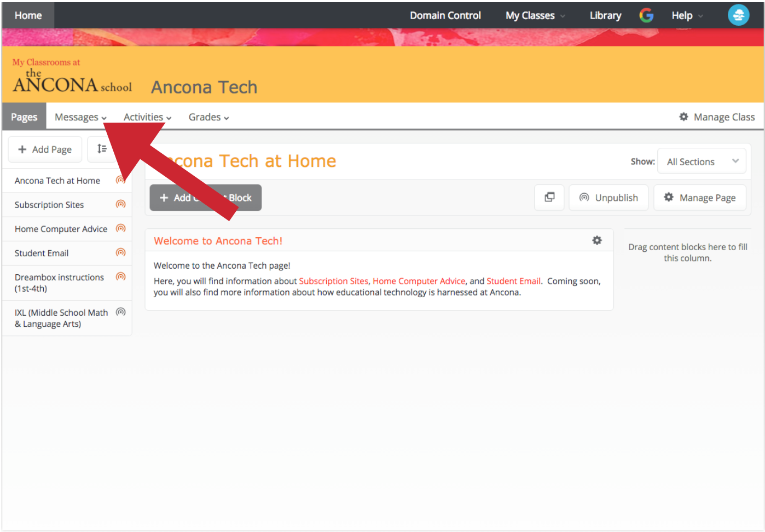Open Home Computer Advice page in sidebar
Image resolution: width=765 pixels, height=532 pixels.
(x=61, y=229)
